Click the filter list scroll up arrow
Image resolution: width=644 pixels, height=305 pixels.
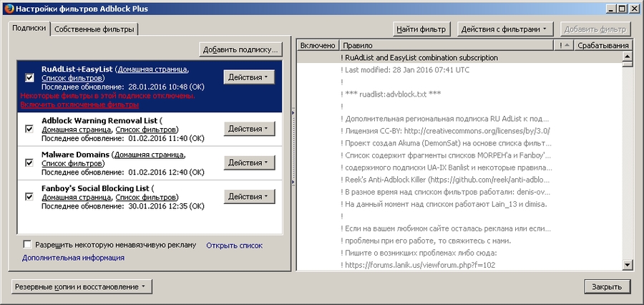628,57
